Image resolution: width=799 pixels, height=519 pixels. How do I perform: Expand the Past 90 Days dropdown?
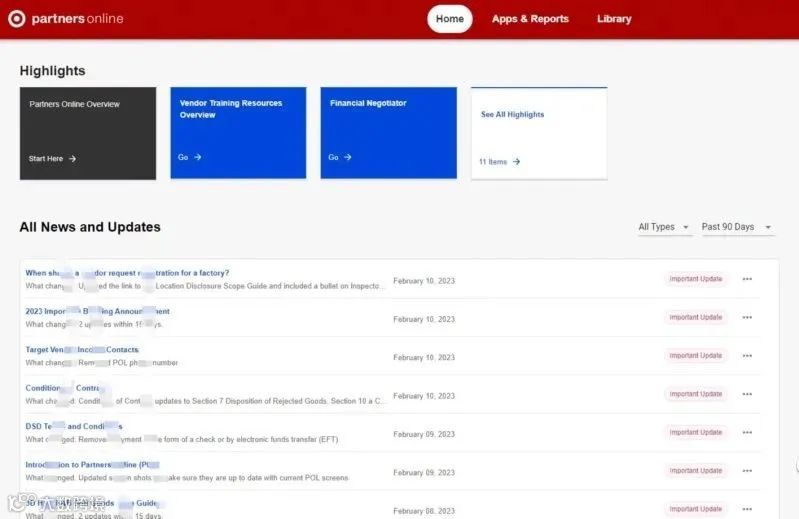(737, 227)
